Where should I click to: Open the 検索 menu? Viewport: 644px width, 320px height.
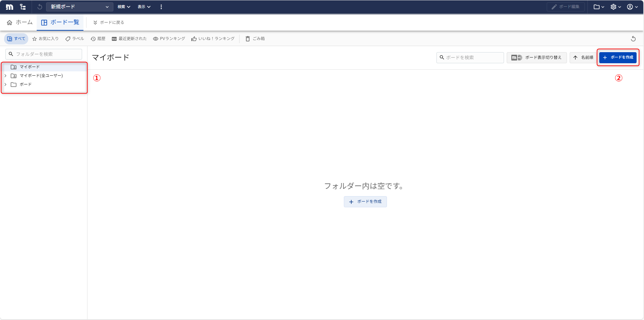click(123, 7)
